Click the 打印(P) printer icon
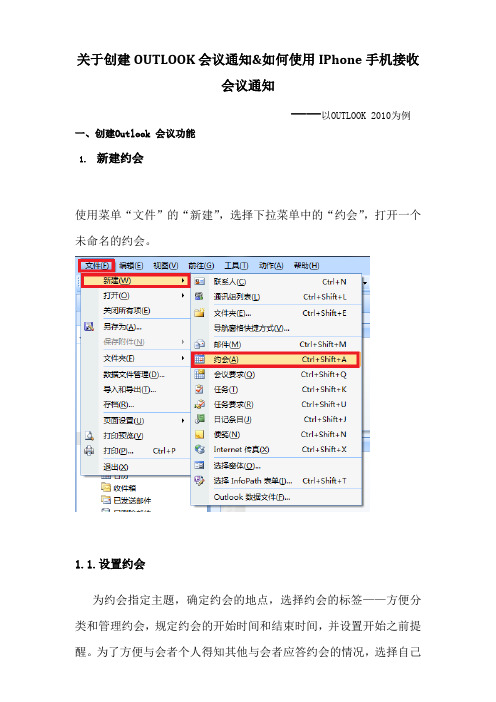This screenshot has height=702, width=496. click(89, 451)
